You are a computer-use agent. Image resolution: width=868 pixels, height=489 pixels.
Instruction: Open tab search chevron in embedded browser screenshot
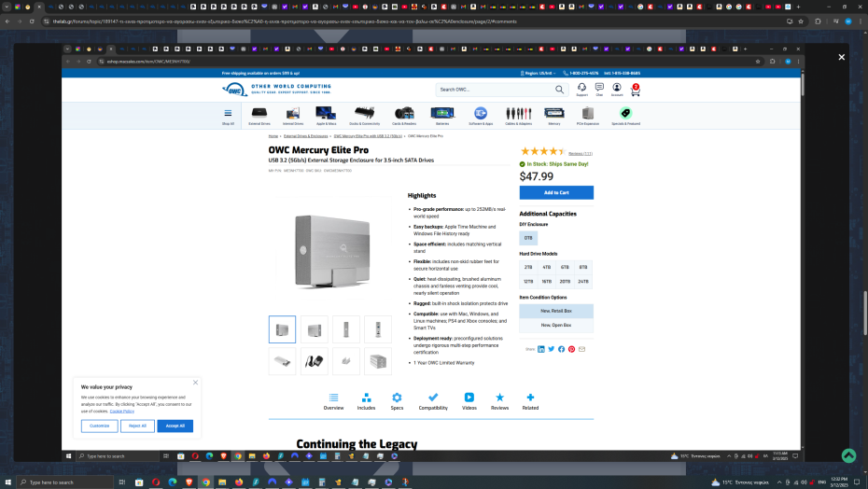tap(67, 49)
